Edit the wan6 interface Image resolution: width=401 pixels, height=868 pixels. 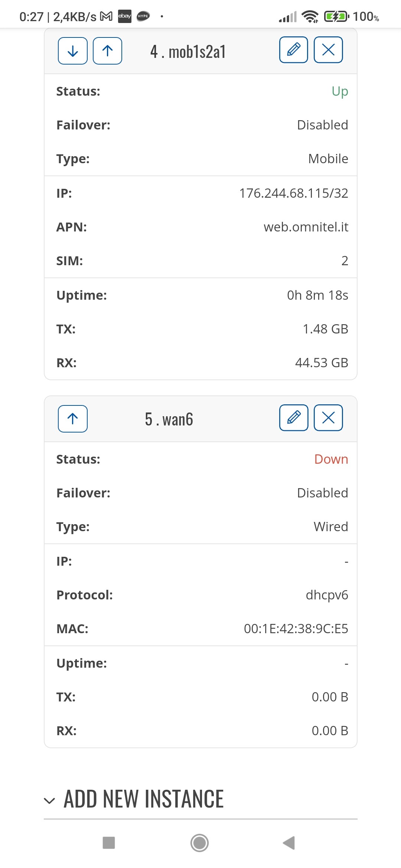click(294, 418)
